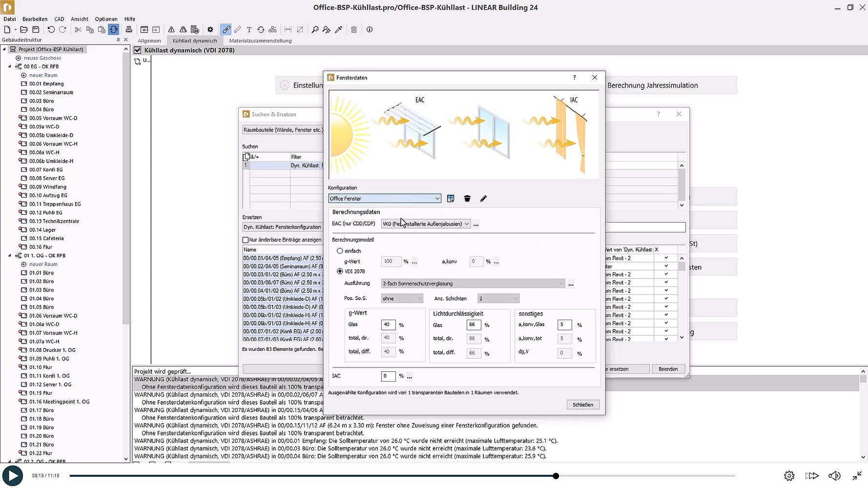Open the EAC dropdown list
Viewport: 868px width, 488px height.
click(x=466, y=224)
